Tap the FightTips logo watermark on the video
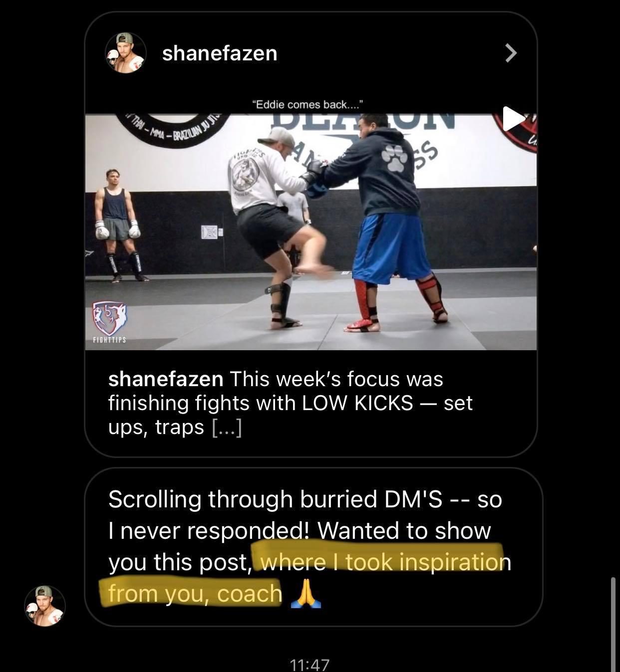The image size is (620, 672). (x=109, y=323)
